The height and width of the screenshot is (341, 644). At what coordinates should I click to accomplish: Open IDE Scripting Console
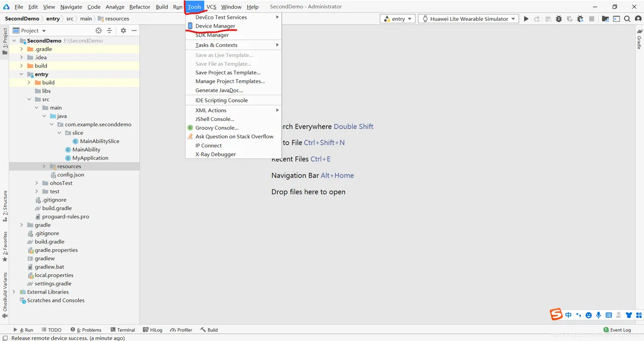(x=233, y=100)
